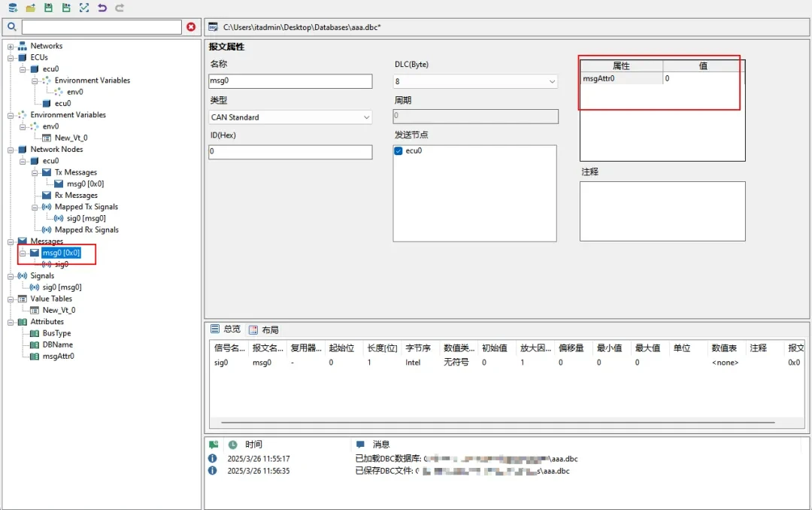This screenshot has width=812, height=510.
Task: Uncheck the ecu0 sending node checkbox
Action: (398, 151)
